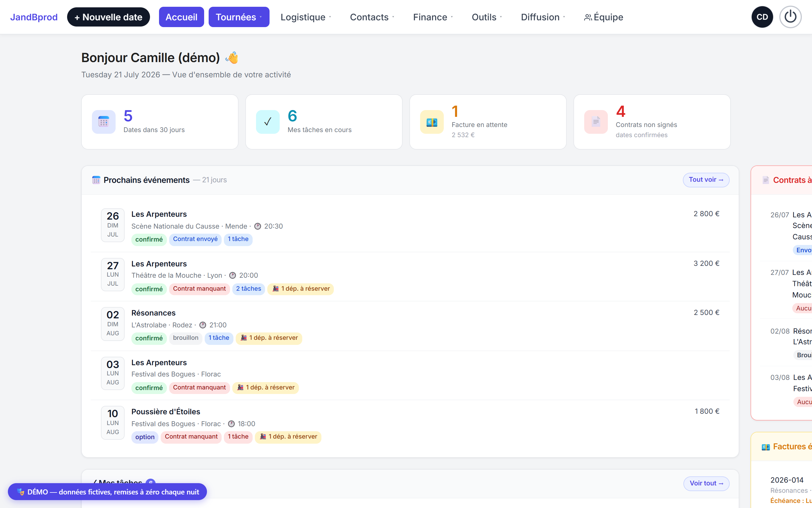Click Voir tout in Mes tâches
The image size is (812, 508).
(706, 483)
